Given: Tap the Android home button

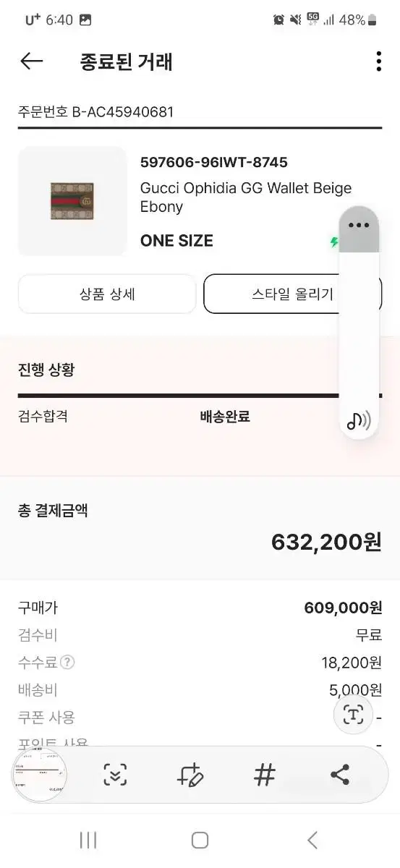Looking at the screenshot, I should coord(200,840).
